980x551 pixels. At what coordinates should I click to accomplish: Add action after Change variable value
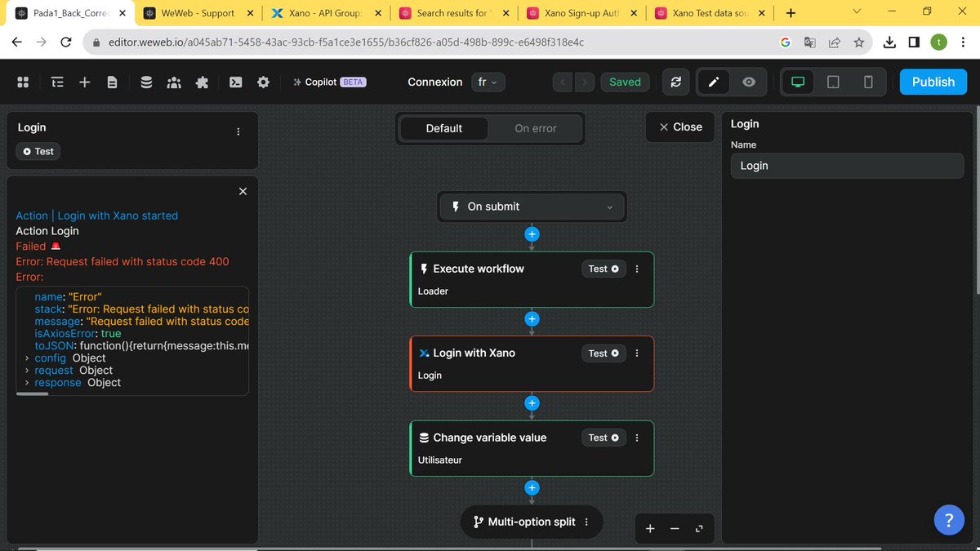click(532, 488)
